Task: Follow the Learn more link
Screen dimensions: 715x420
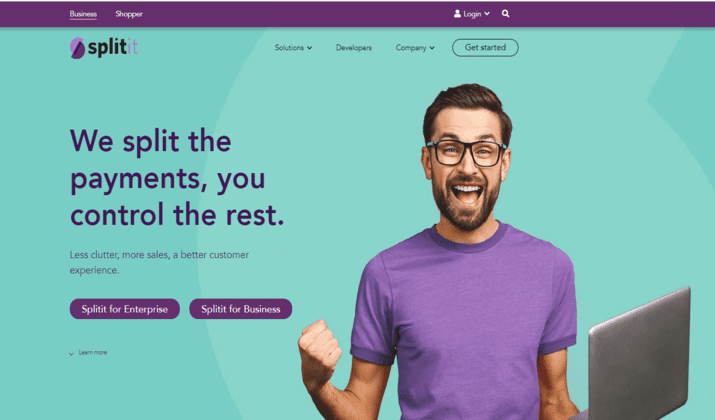Action: click(x=93, y=353)
